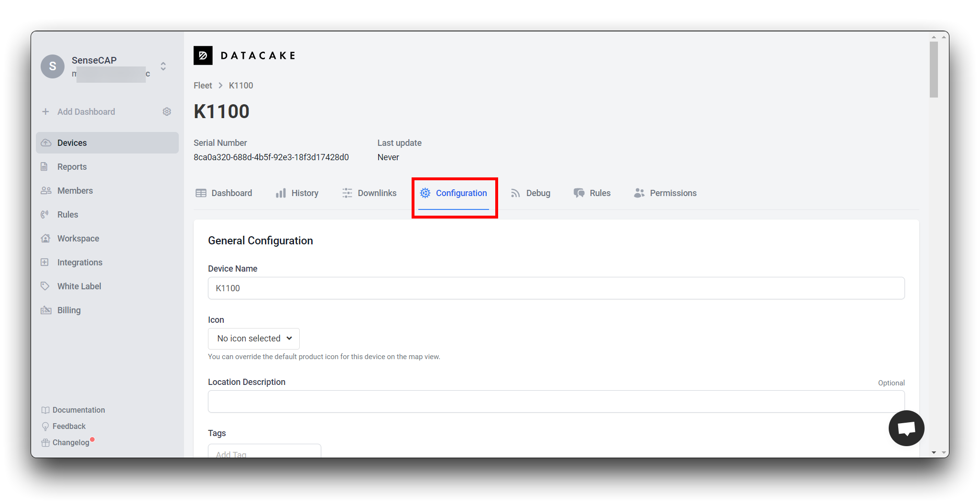Click the SenseCAP workspace avatar
This screenshot has width=980, height=504.
click(53, 66)
